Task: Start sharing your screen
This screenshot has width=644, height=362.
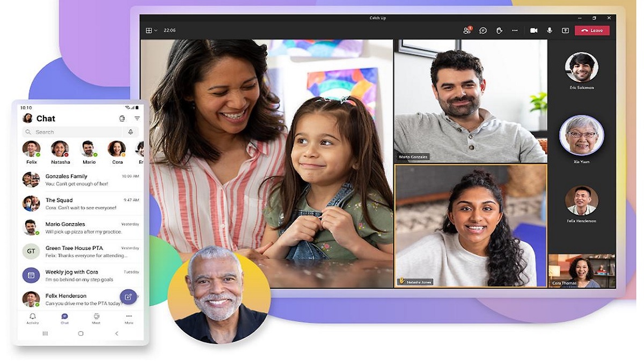Action: [x=565, y=31]
